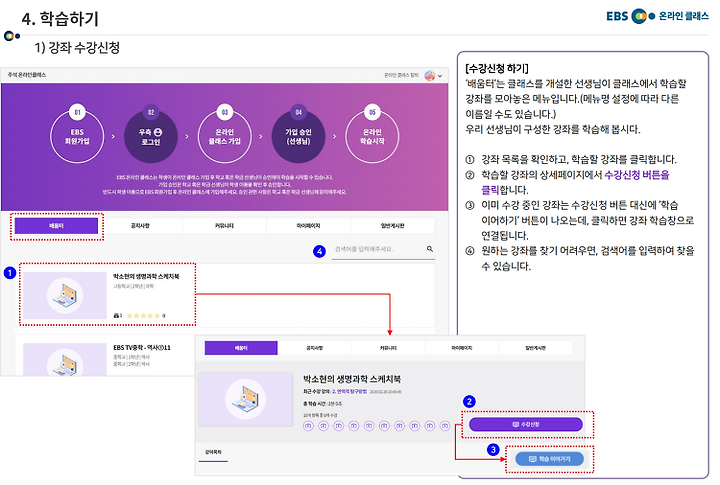This screenshot has height=485, width=720.
Task: Select the 05 온라인 학습시작 step circle
Action: (x=372, y=136)
